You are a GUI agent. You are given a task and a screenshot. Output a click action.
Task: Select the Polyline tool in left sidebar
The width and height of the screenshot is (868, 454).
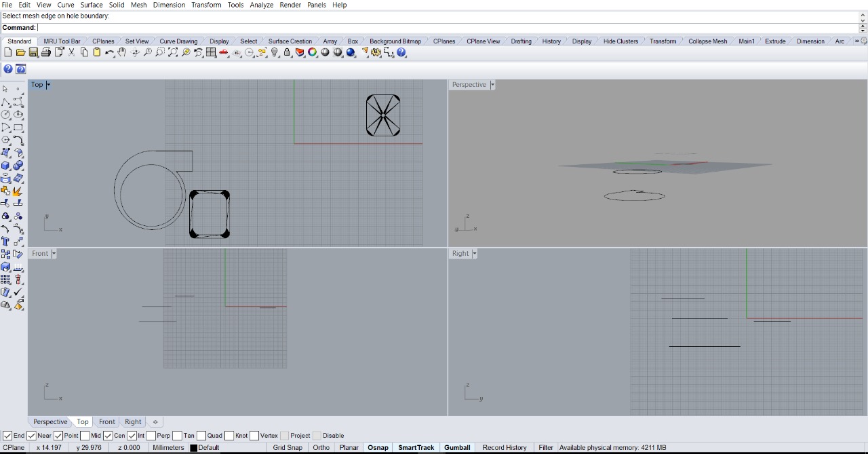click(5, 102)
